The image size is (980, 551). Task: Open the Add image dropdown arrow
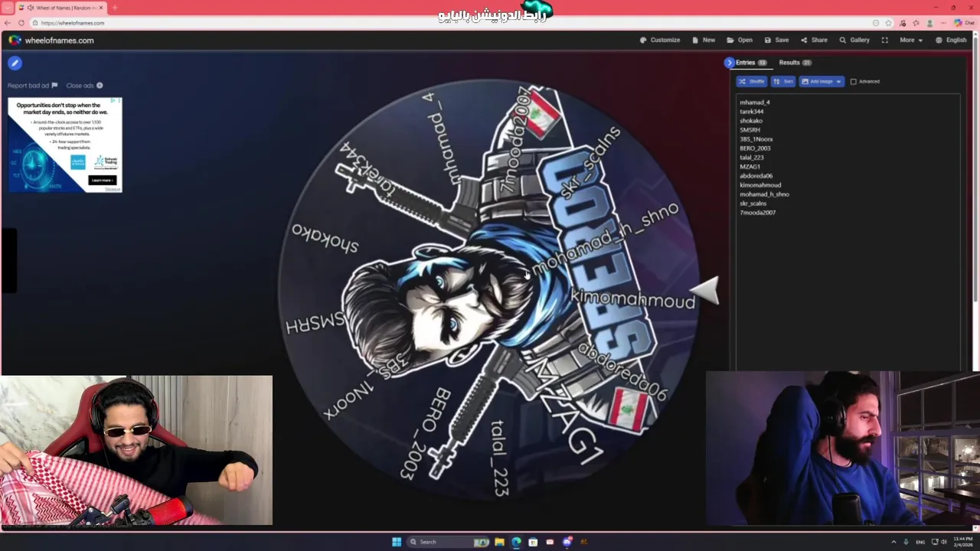(x=839, y=81)
